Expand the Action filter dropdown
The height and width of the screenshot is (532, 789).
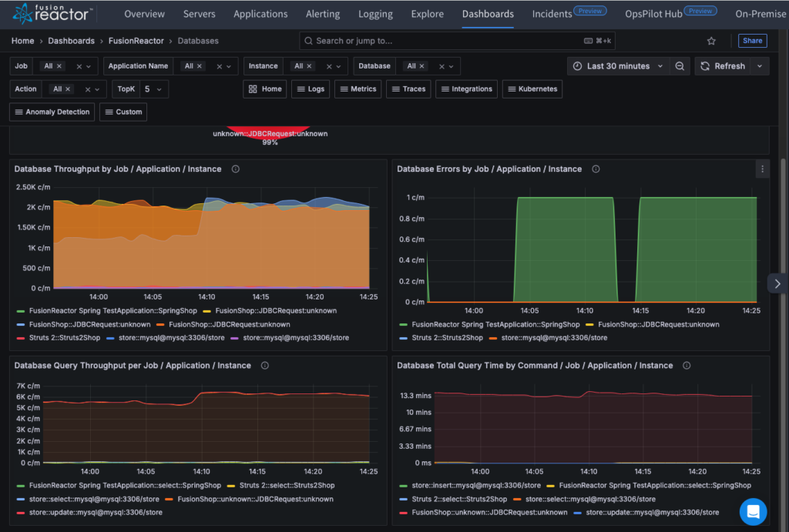click(x=97, y=89)
